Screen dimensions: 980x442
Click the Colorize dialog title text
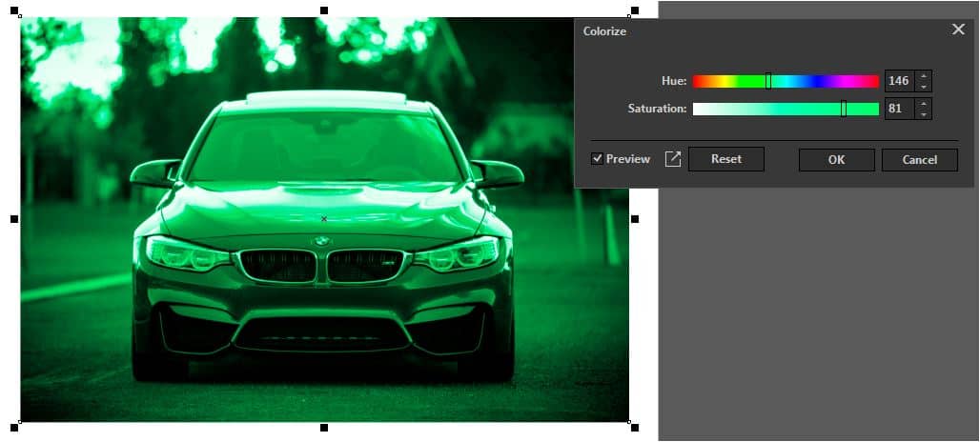tap(604, 31)
